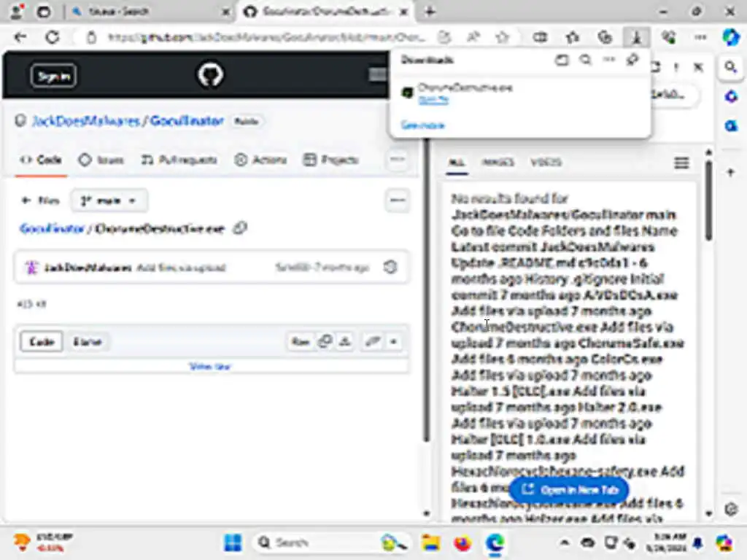Select IMAGES tab in sidebar search
Image resolution: width=747 pixels, height=560 pixels.
498,163
